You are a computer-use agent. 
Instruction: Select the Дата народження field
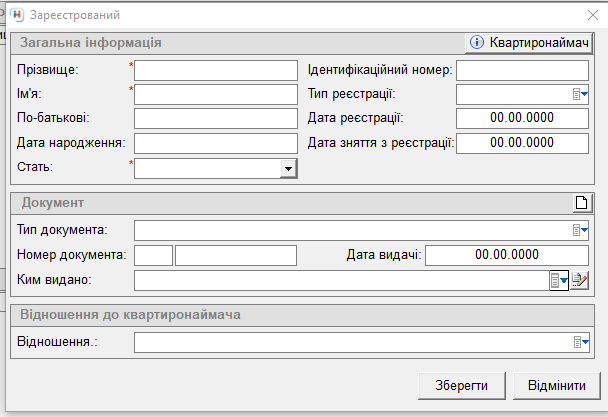click(x=216, y=143)
